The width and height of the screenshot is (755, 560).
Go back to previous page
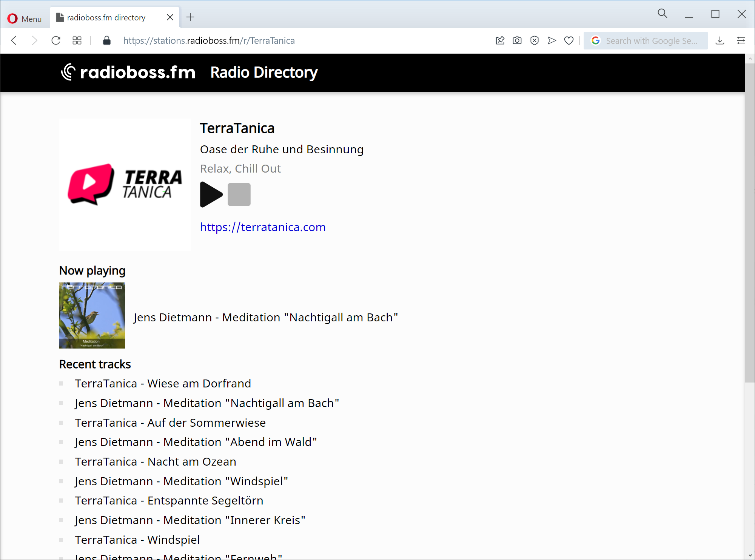[14, 40]
